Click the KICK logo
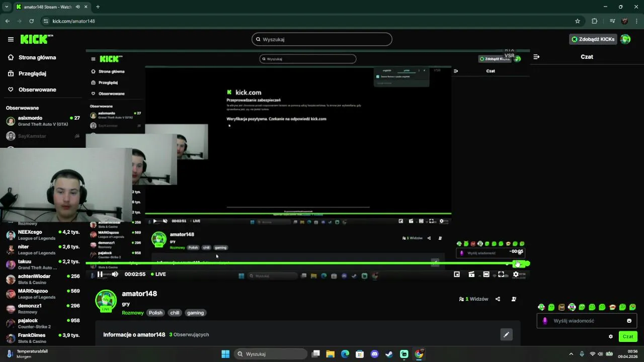The image size is (644, 362). (x=37, y=39)
